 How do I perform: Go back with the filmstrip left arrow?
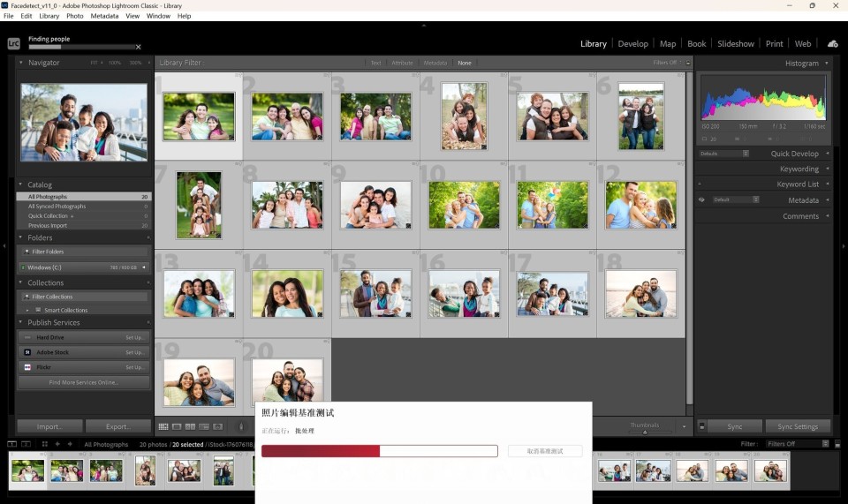point(57,444)
